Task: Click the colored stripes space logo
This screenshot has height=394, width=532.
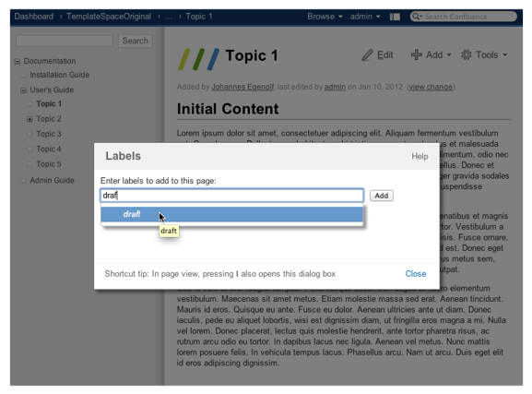Action: coord(198,59)
